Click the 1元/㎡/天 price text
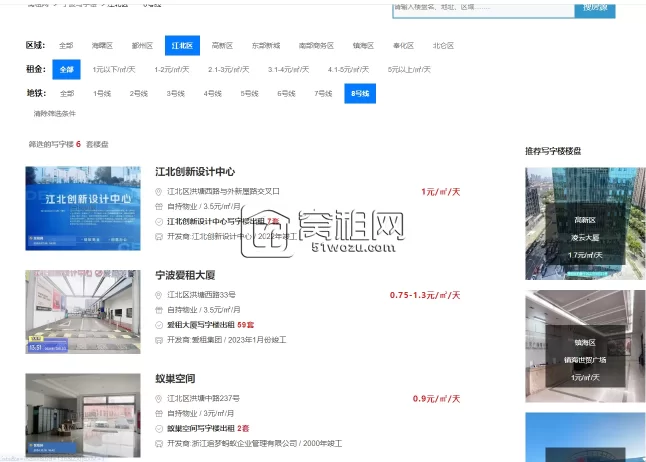This screenshot has width=646, height=462. click(x=440, y=192)
